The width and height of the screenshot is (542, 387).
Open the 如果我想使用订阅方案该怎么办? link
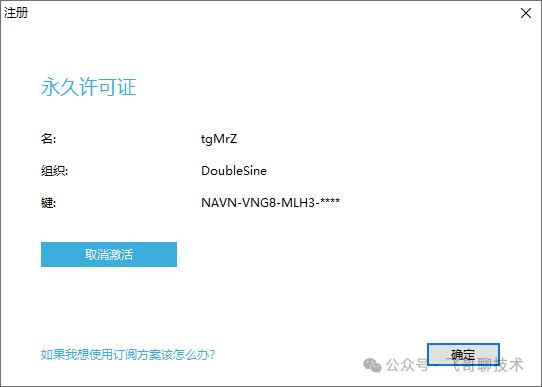point(128,355)
